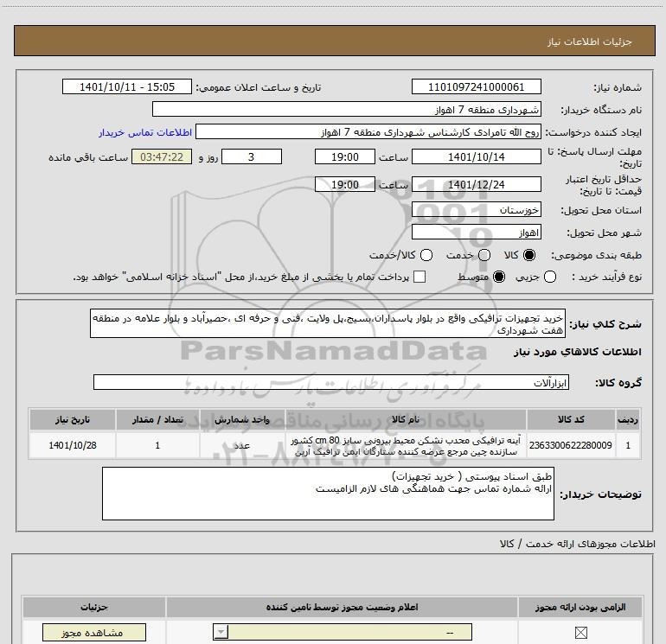
Task: Click the announcement date field 1401/10/11 - 15:05
Action: (127, 87)
